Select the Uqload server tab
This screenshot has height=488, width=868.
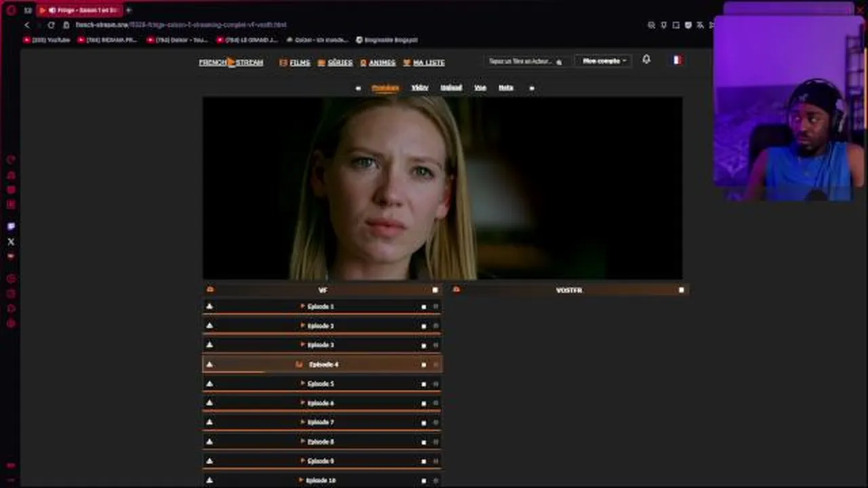pos(451,87)
